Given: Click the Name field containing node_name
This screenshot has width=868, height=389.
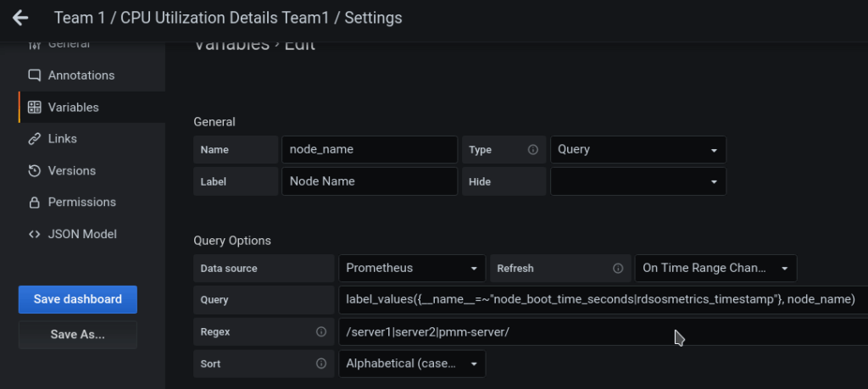Looking at the screenshot, I should pos(370,150).
